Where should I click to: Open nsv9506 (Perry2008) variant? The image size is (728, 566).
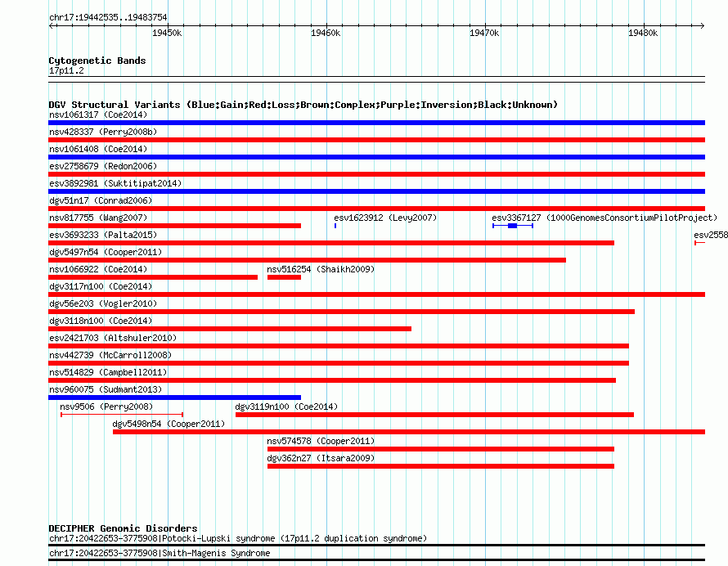click(x=106, y=407)
